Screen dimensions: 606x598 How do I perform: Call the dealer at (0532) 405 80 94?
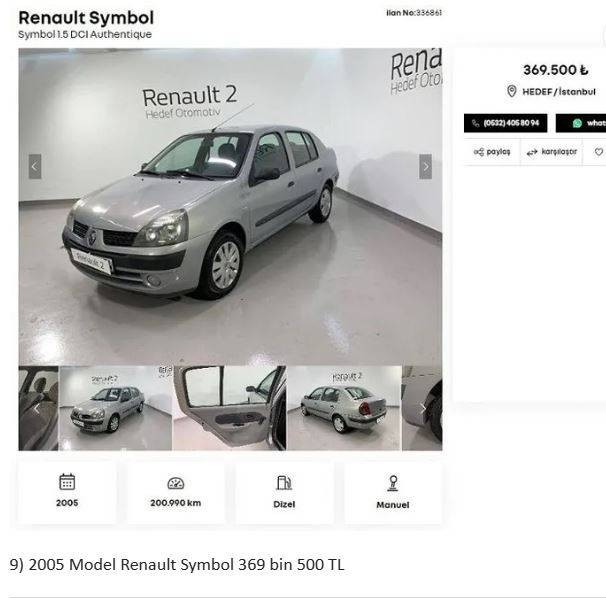(506, 123)
